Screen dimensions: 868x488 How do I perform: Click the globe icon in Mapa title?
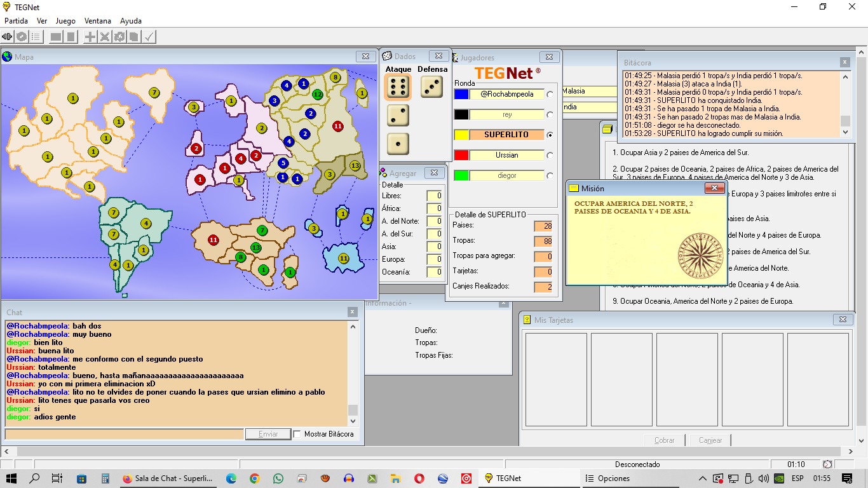coord(8,57)
